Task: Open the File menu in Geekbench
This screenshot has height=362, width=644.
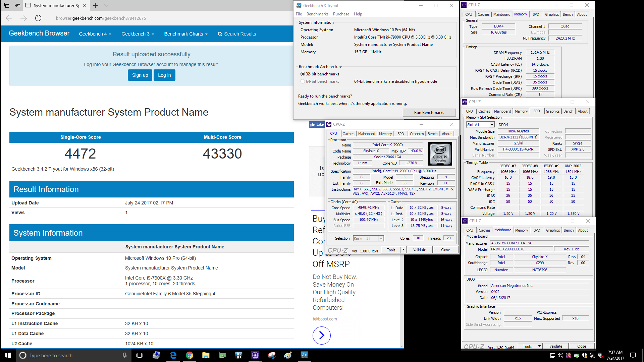Action: (299, 14)
